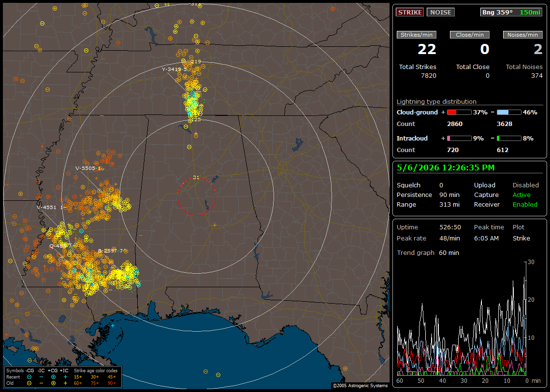Click the bearing and distance readout box

point(511,12)
